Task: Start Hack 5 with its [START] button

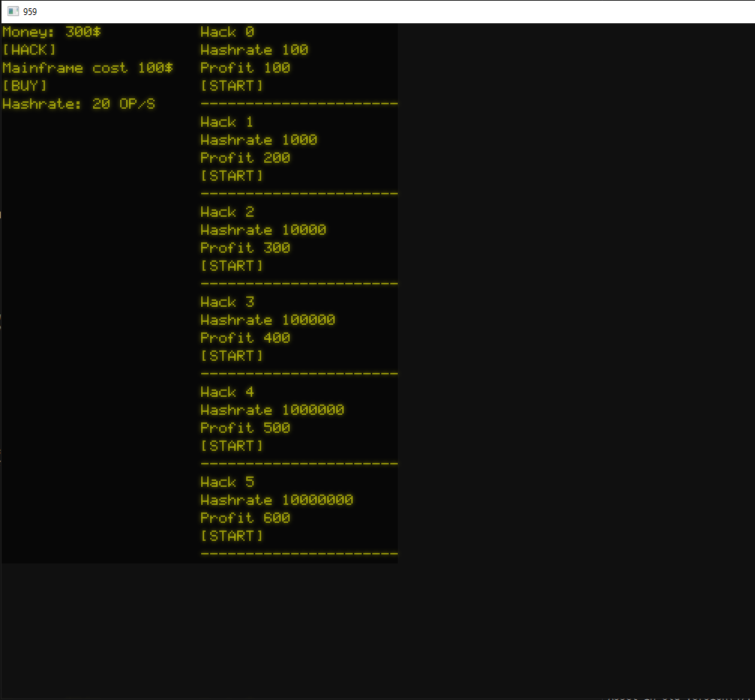Action: [x=232, y=536]
